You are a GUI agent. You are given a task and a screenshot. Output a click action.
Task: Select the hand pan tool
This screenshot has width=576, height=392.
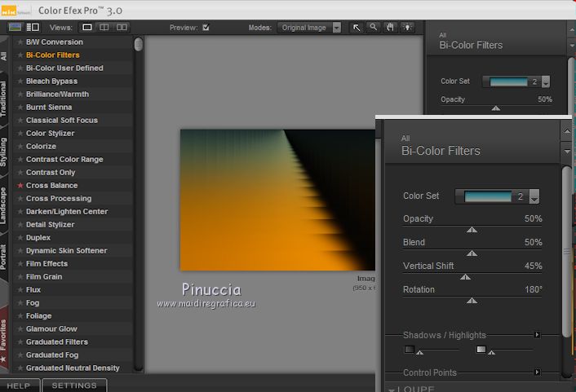point(390,27)
